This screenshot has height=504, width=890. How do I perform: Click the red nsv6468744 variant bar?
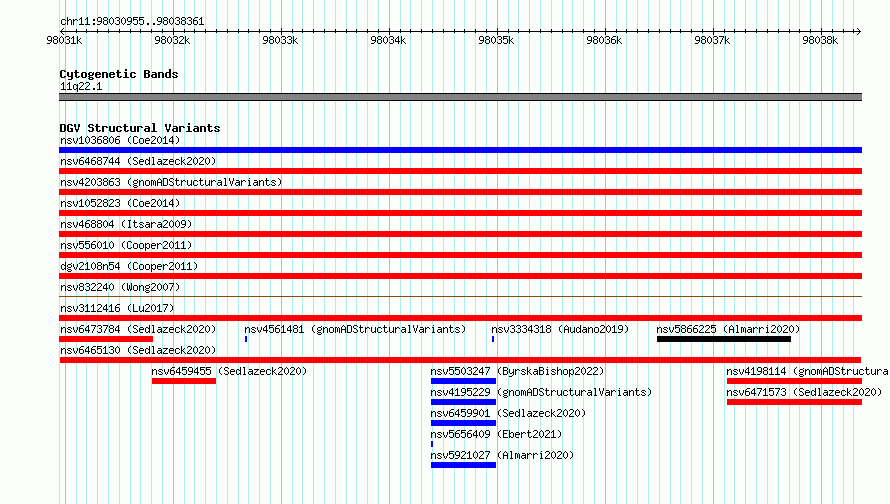click(x=460, y=171)
